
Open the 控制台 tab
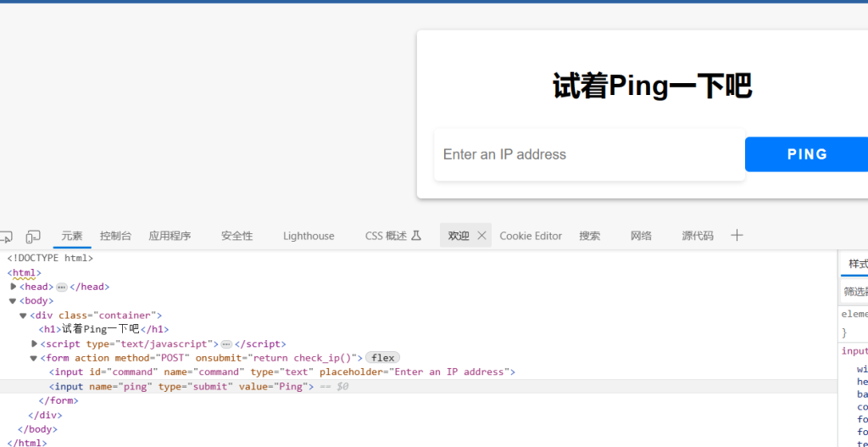click(115, 236)
